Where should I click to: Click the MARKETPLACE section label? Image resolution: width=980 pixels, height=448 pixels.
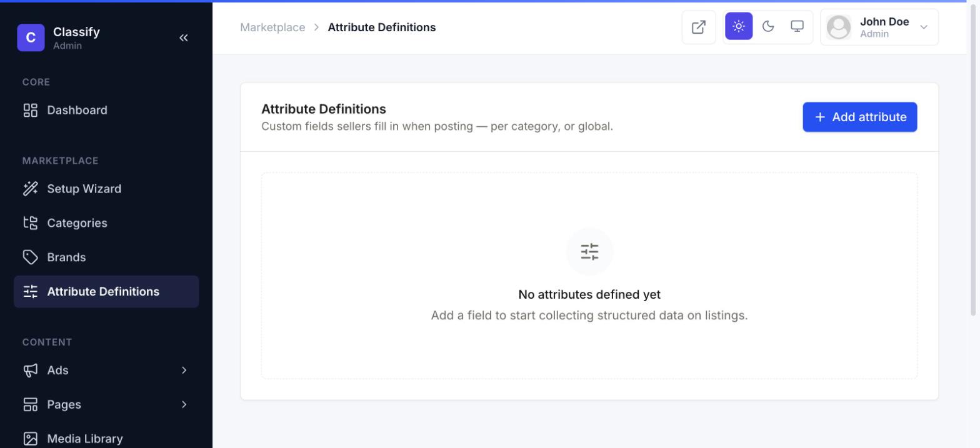point(61,161)
